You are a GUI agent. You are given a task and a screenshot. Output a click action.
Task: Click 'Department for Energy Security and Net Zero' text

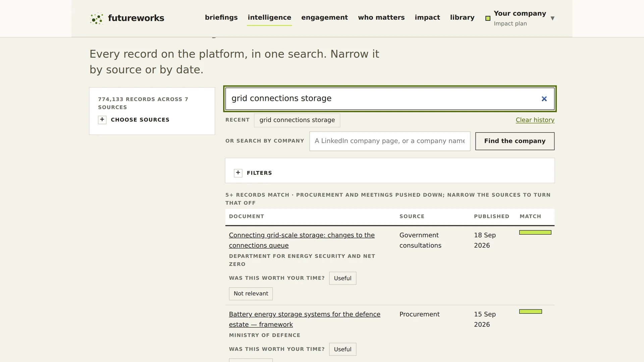coord(302,260)
